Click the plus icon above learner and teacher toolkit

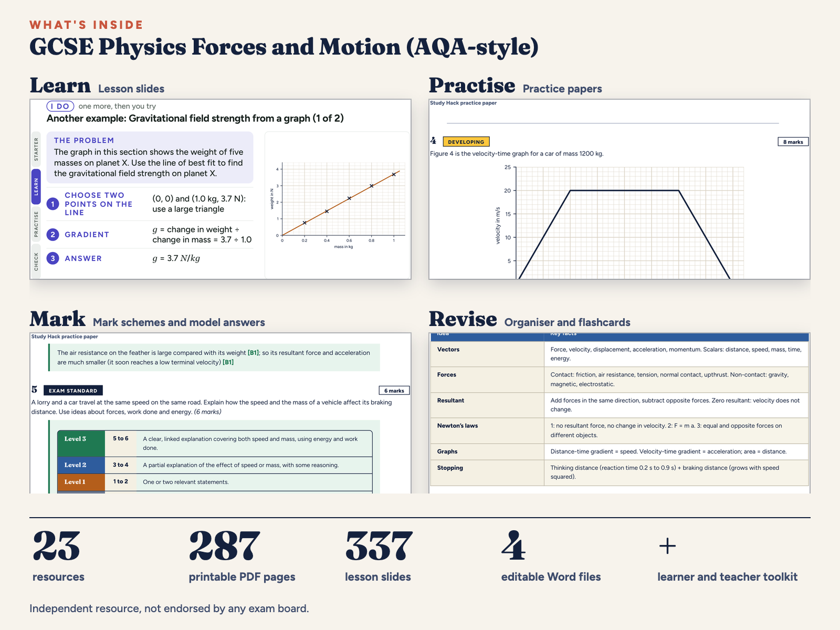click(x=667, y=546)
